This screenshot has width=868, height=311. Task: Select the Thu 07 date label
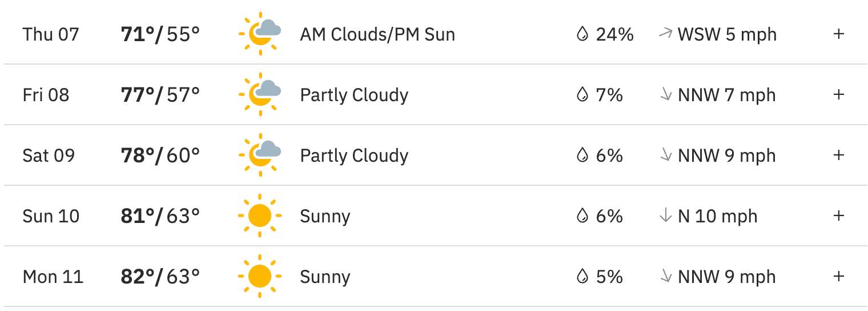tap(51, 34)
